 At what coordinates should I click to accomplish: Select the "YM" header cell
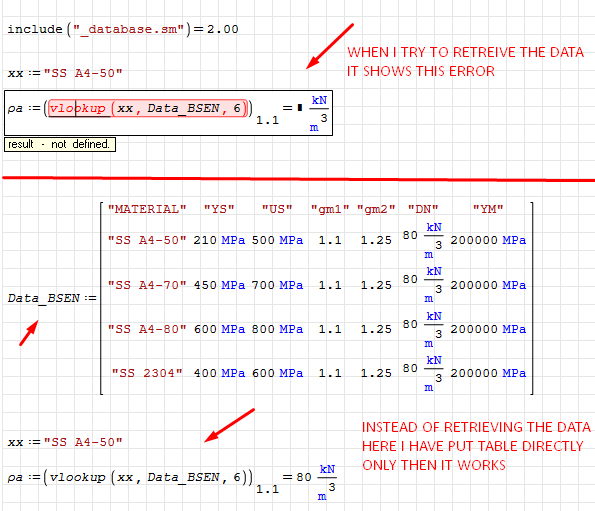(x=488, y=209)
